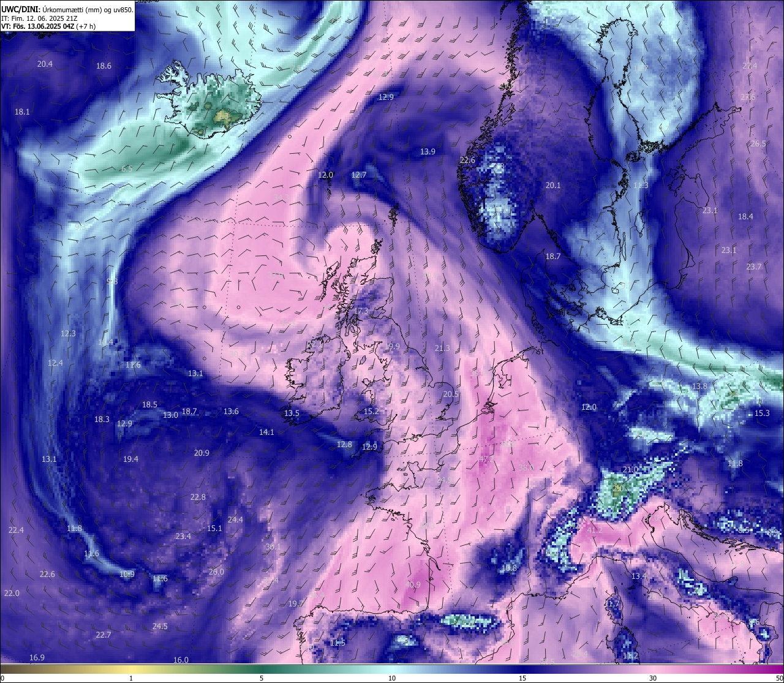Click the 21.0 value over the Alps
784x683 pixels.
630,469
